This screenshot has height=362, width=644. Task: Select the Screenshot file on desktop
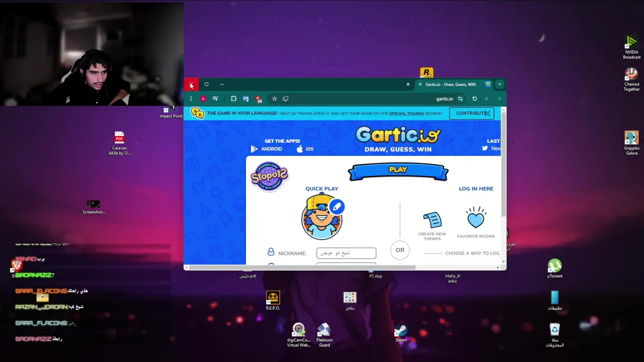[x=94, y=207]
